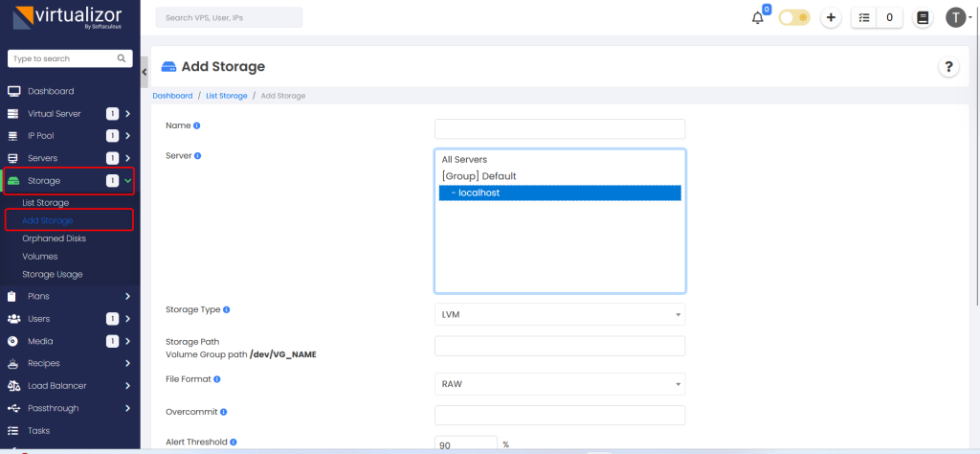The width and height of the screenshot is (980, 454).
Task: Click the info icon next to Storage Type
Action: click(x=227, y=309)
